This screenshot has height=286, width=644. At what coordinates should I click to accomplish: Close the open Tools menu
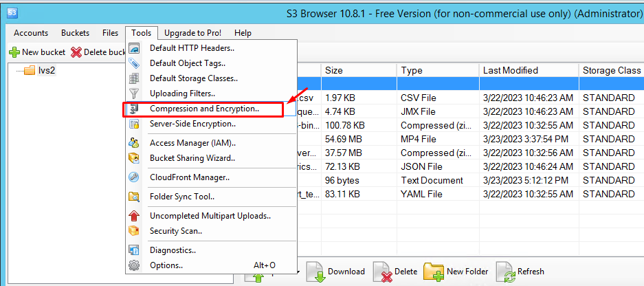click(x=142, y=33)
